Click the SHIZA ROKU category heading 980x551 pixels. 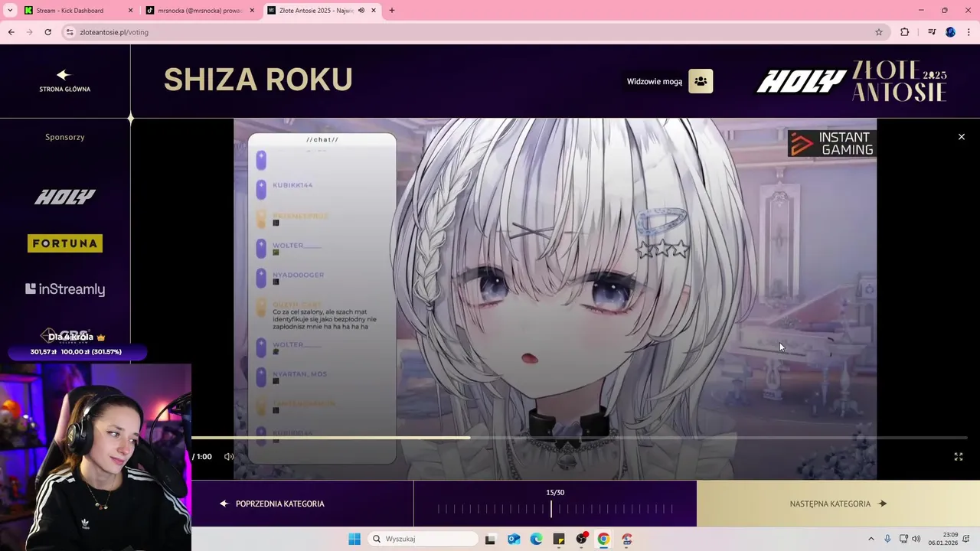coord(258,80)
